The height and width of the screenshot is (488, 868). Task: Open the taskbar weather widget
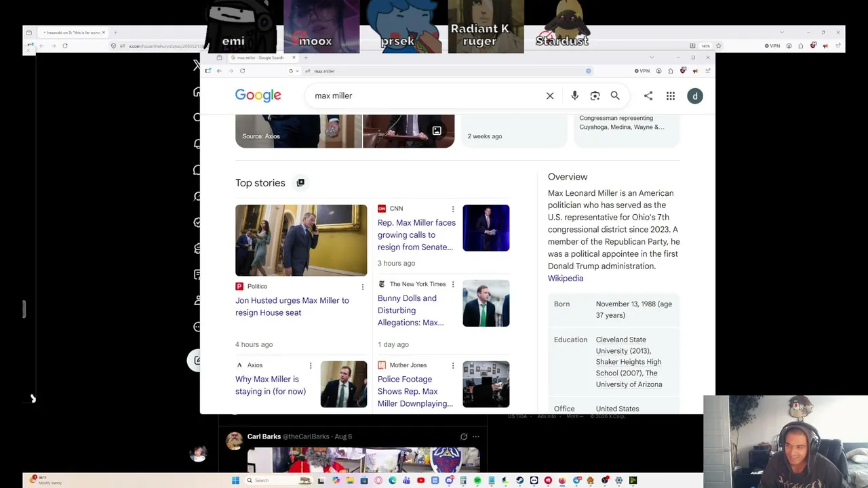point(44,480)
